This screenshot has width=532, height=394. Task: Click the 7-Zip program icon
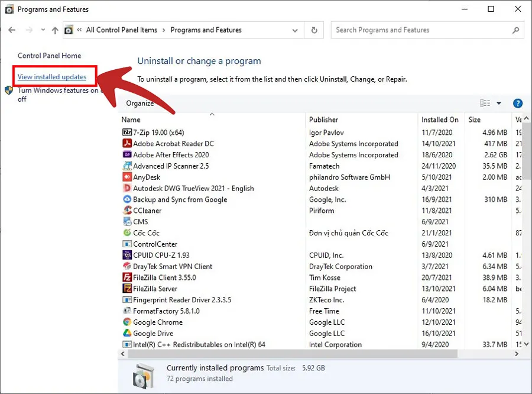point(127,132)
